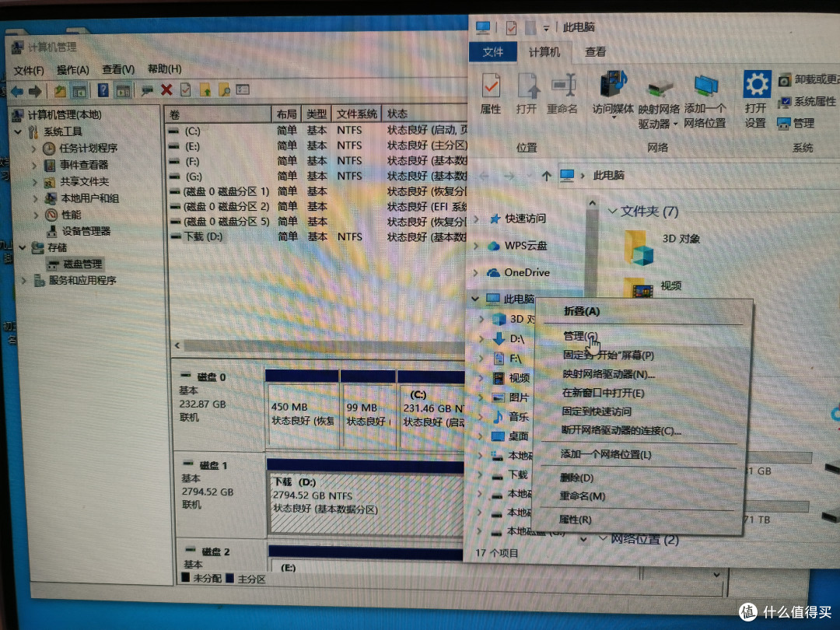Open 操作(A) menu in Computer Management
The width and height of the screenshot is (840, 630).
pyautogui.click(x=73, y=70)
